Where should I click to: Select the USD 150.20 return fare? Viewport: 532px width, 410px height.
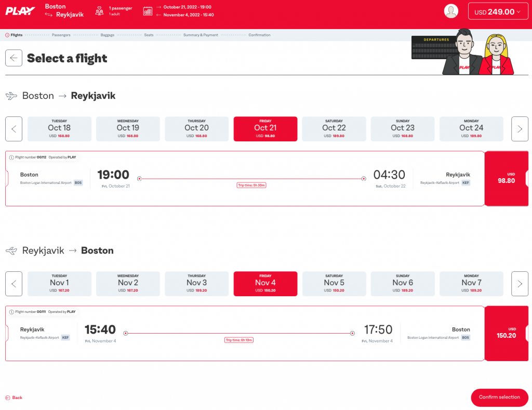(506, 333)
